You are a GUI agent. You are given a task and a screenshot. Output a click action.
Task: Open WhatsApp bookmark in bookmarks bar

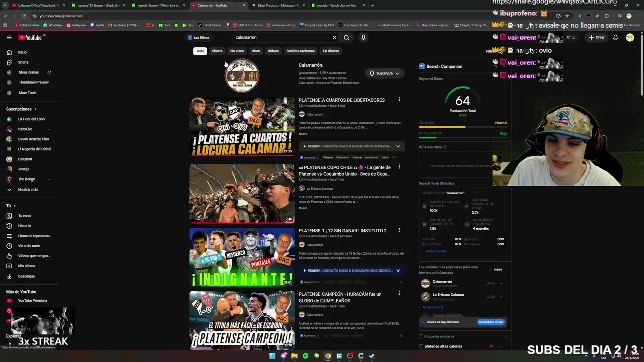(53, 25)
